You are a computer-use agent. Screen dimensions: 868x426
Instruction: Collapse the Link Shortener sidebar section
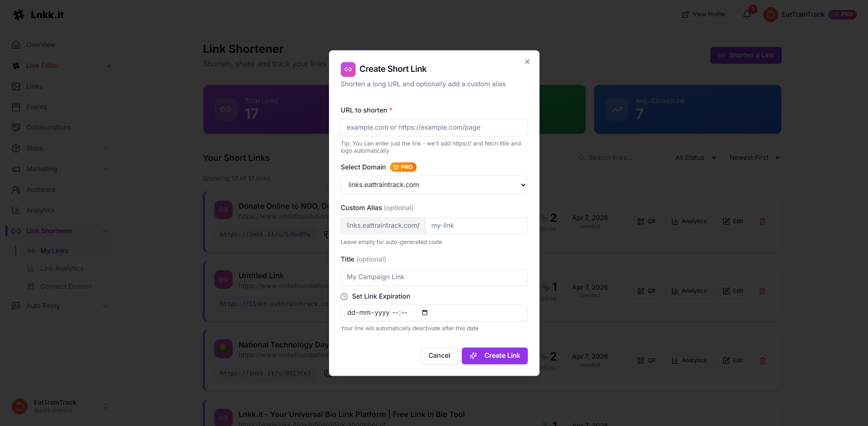click(105, 231)
